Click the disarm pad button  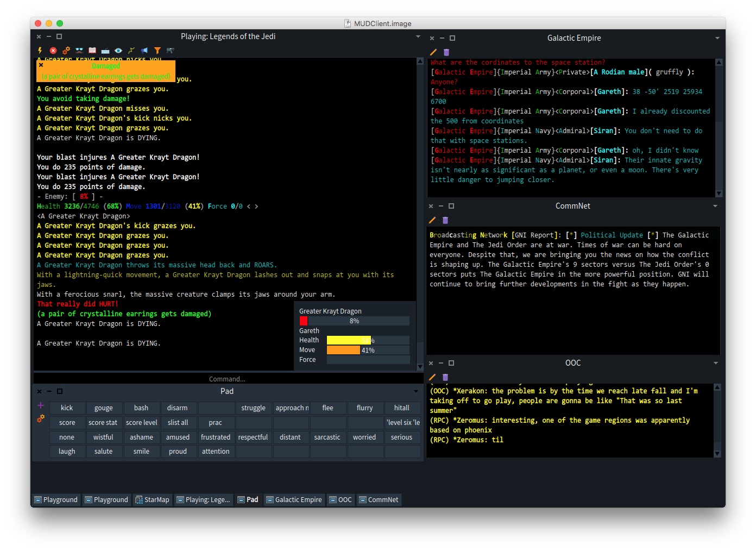[178, 408]
